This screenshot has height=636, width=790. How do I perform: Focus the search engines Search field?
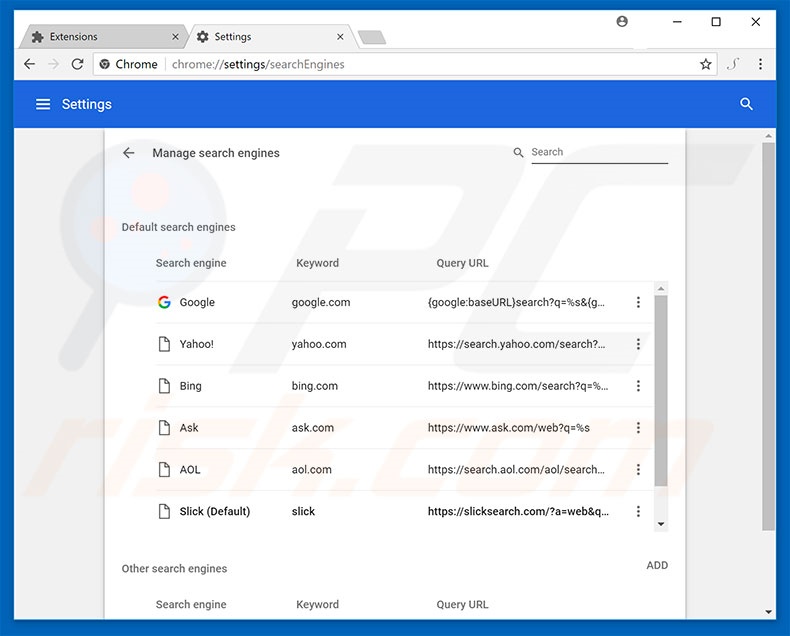(x=600, y=152)
